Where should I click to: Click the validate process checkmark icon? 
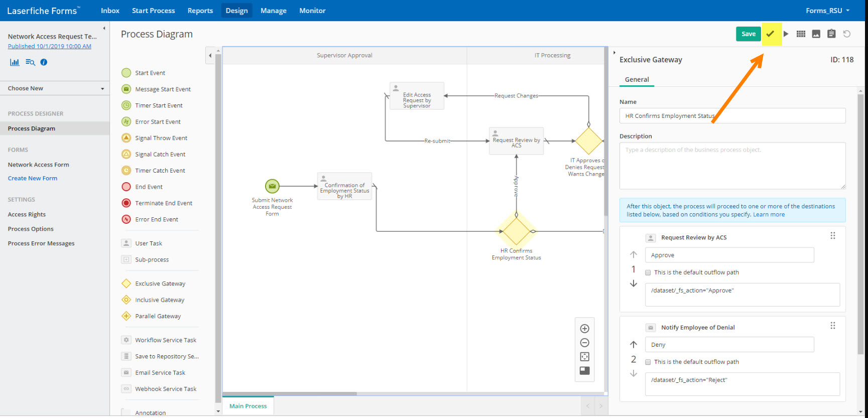pos(770,34)
